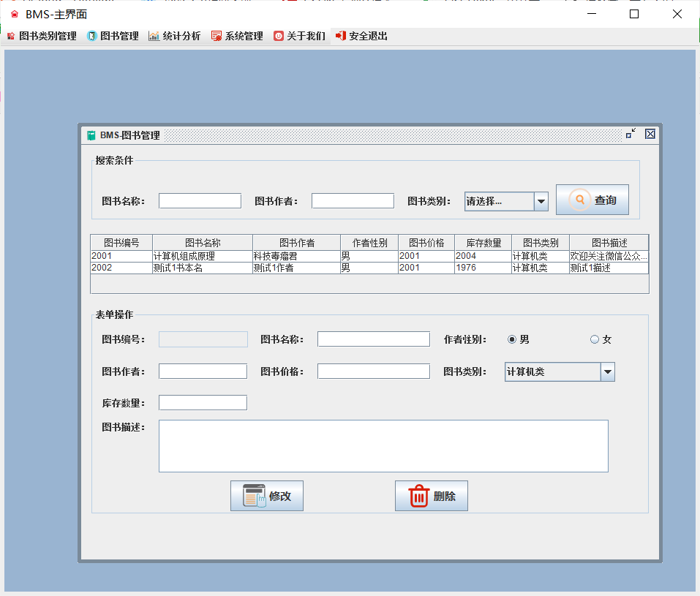
Task: Click the 图书描述 text area
Action: coord(383,446)
